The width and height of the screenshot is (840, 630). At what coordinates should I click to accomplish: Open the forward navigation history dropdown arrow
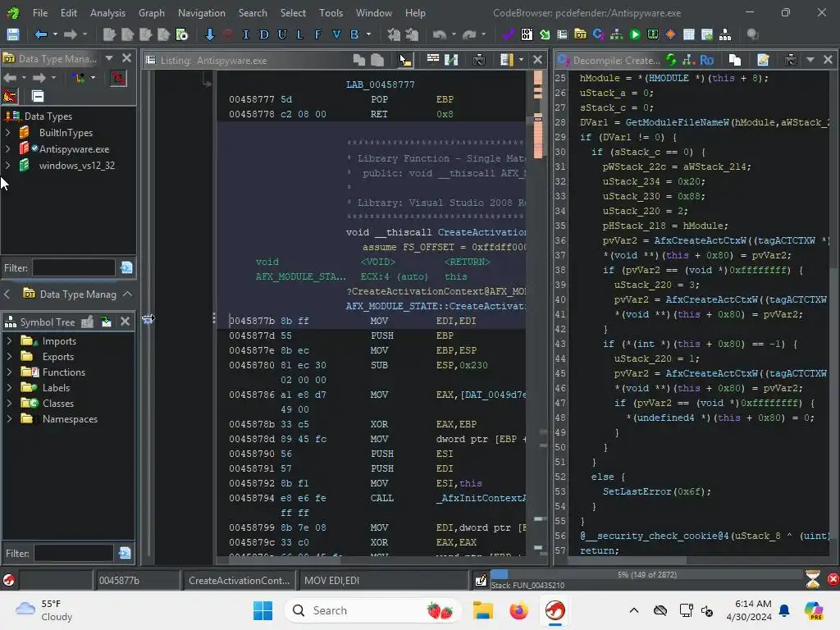tap(84, 34)
